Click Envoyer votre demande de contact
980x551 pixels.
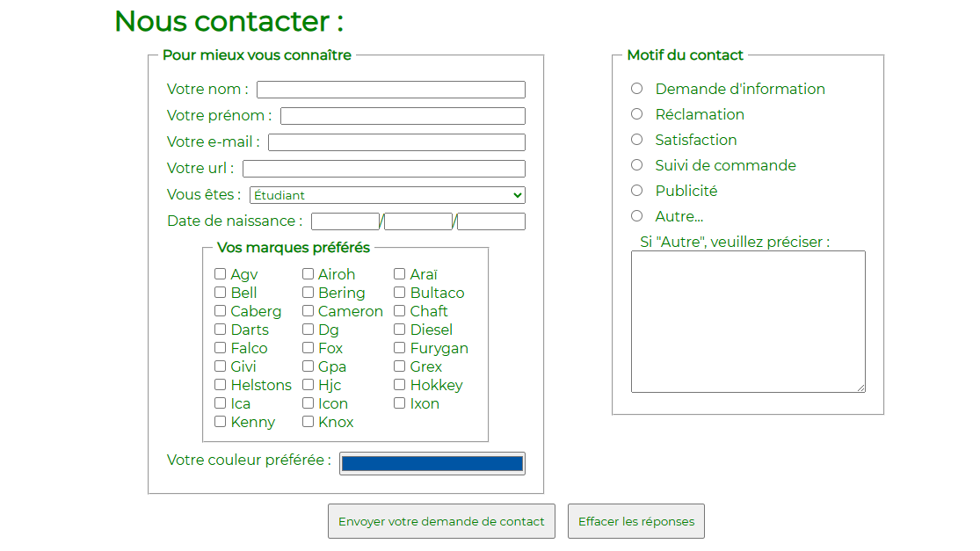click(441, 521)
